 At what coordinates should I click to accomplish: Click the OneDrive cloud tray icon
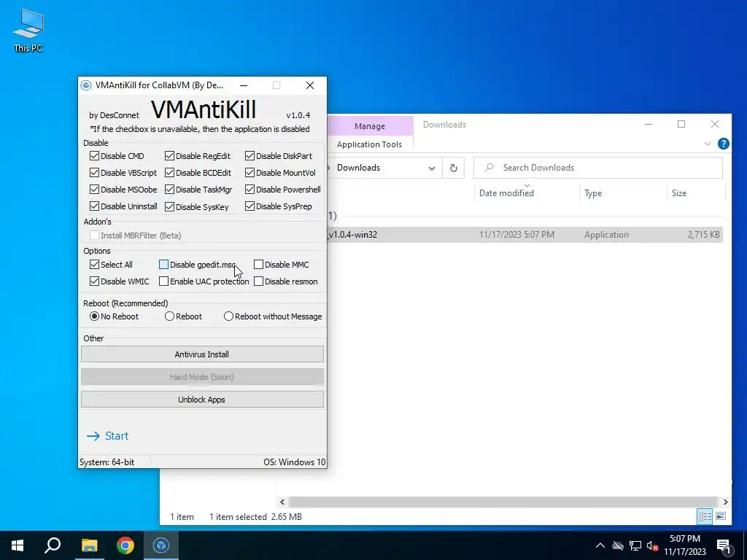point(618,545)
